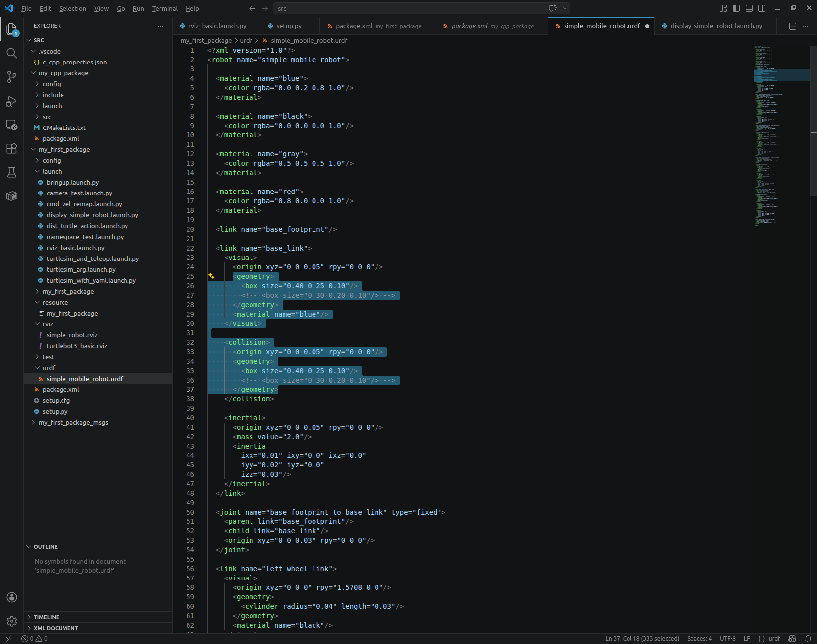Change end of line sequence LF
This screenshot has width=817, height=644.
(x=747, y=639)
